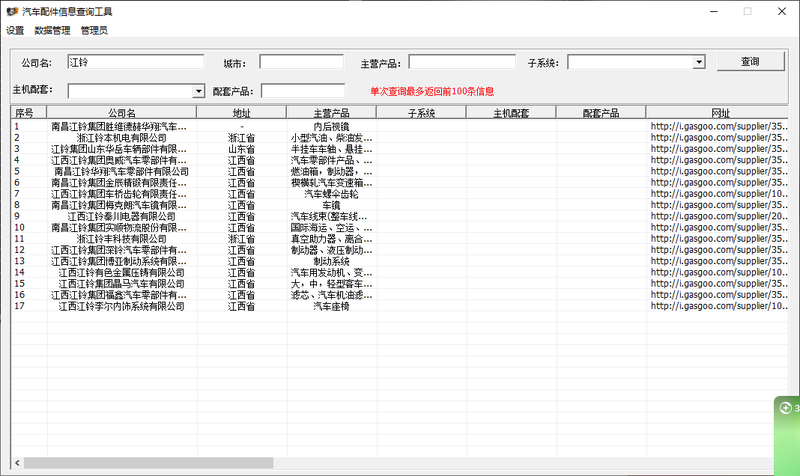Click the supplier URL in row 1
The image size is (800, 476).
(x=719, y=126)
